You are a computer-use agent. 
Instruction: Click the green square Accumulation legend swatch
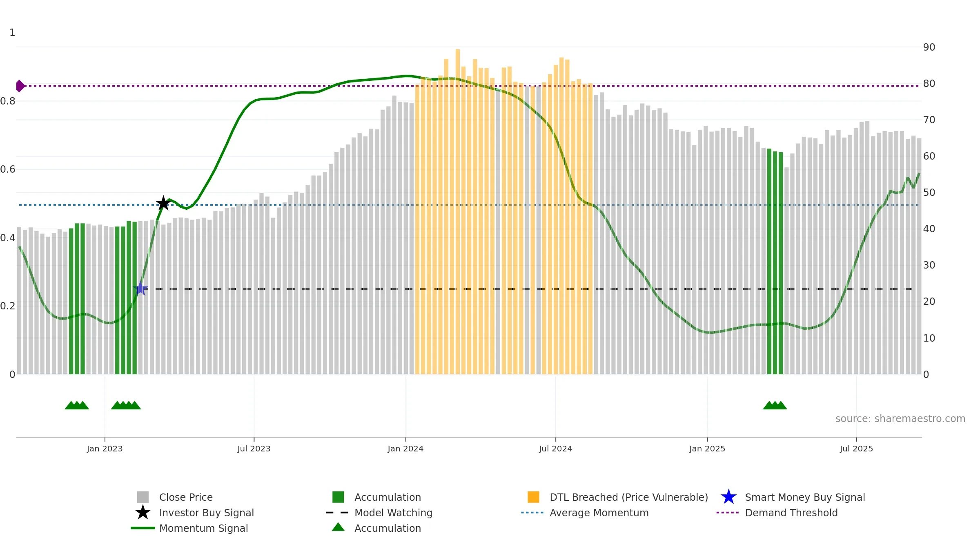click(338, 497)
